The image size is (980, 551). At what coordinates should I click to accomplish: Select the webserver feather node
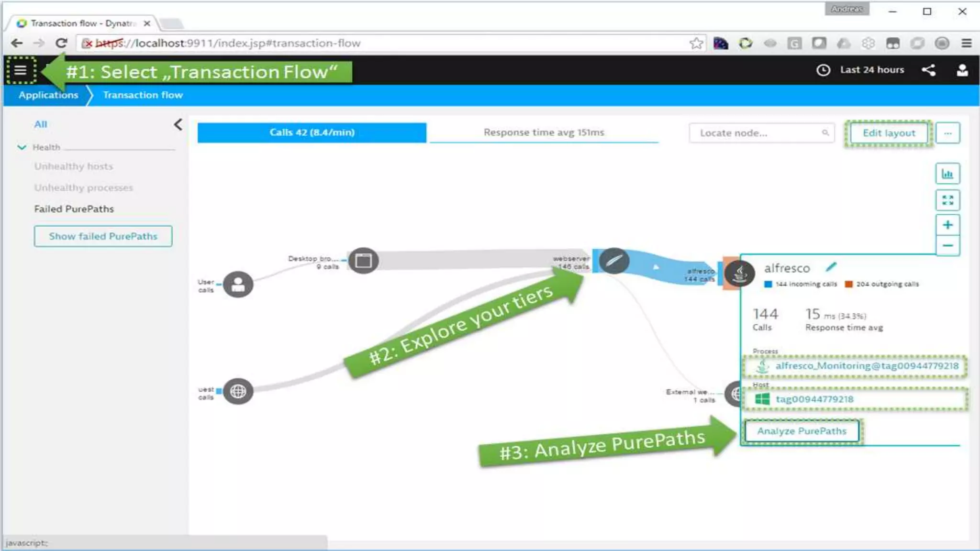point(614,261)
